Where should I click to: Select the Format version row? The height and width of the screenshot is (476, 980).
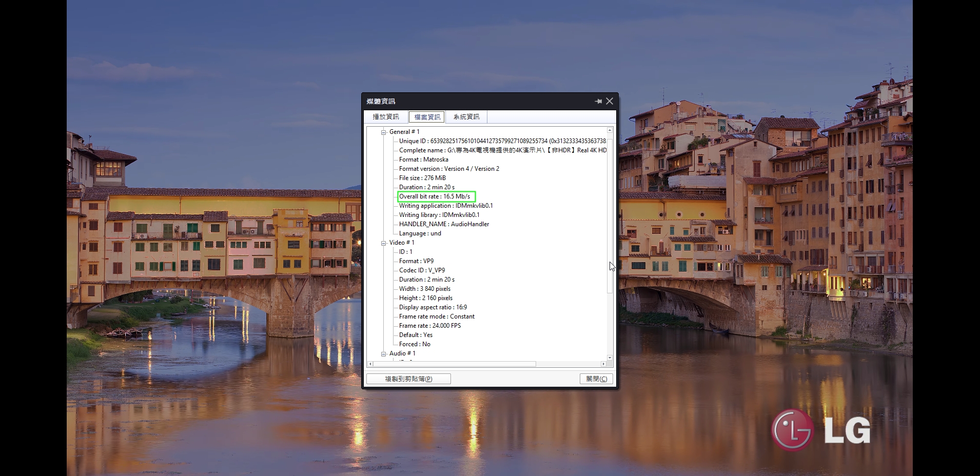[x=449, y=169]
